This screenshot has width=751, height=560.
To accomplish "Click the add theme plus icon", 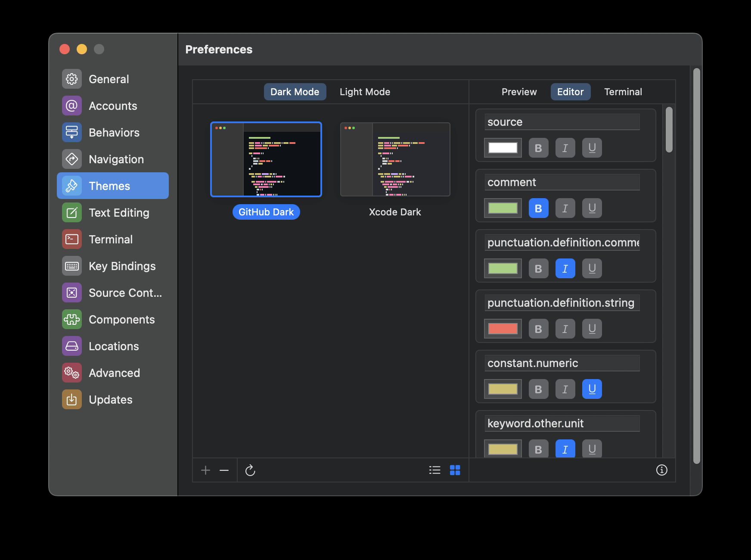I will [x=205, y=470].
